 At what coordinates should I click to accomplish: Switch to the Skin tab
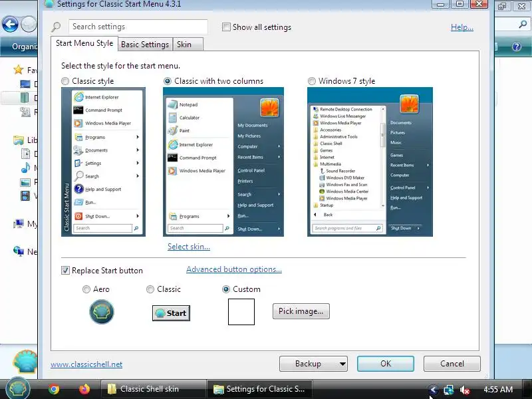(188, 45)
